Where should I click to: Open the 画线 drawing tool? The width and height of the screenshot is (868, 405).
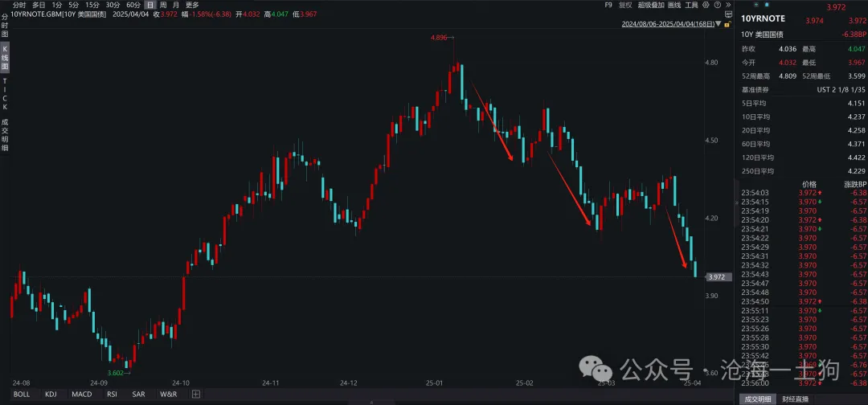click(x=674, y=5)
